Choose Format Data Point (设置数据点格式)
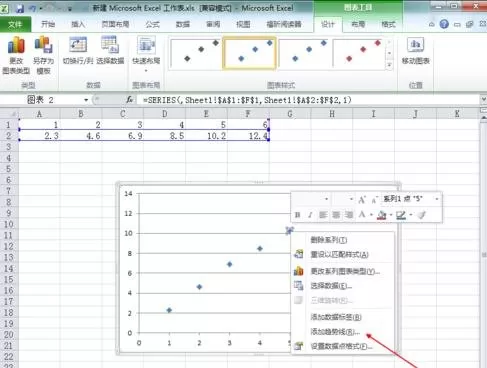The image size is (487, 368). point(343,346)
